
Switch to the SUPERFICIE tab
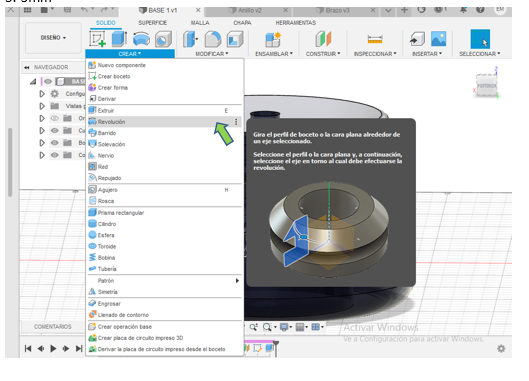coord(152,23)
